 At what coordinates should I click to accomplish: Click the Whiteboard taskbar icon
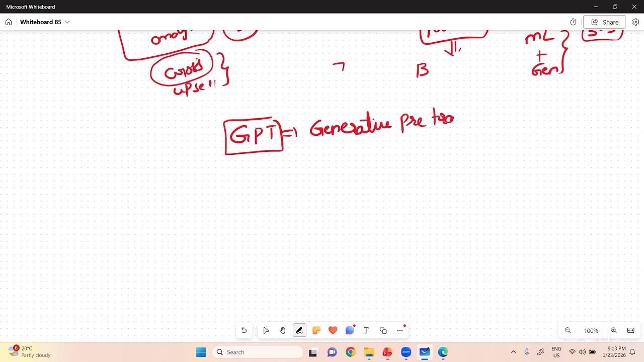click(x=425, y=352)
